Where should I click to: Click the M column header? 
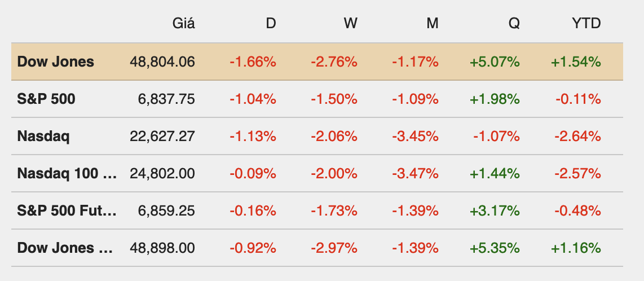(433, 24)
